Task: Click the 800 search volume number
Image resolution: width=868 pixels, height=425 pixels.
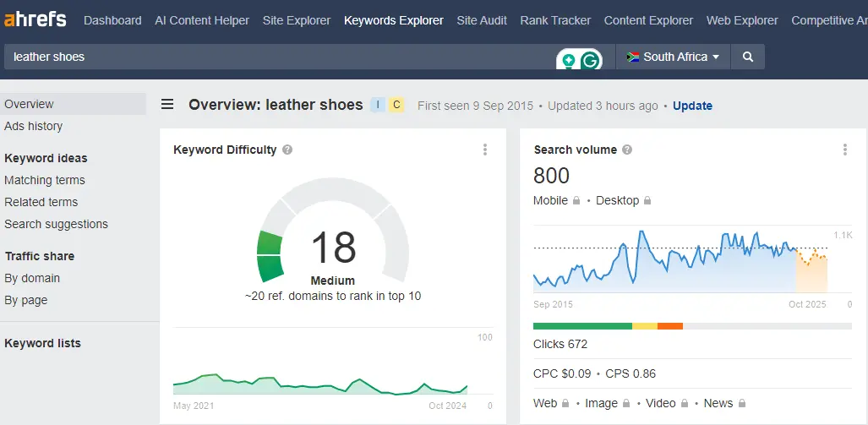Action: 551,176
